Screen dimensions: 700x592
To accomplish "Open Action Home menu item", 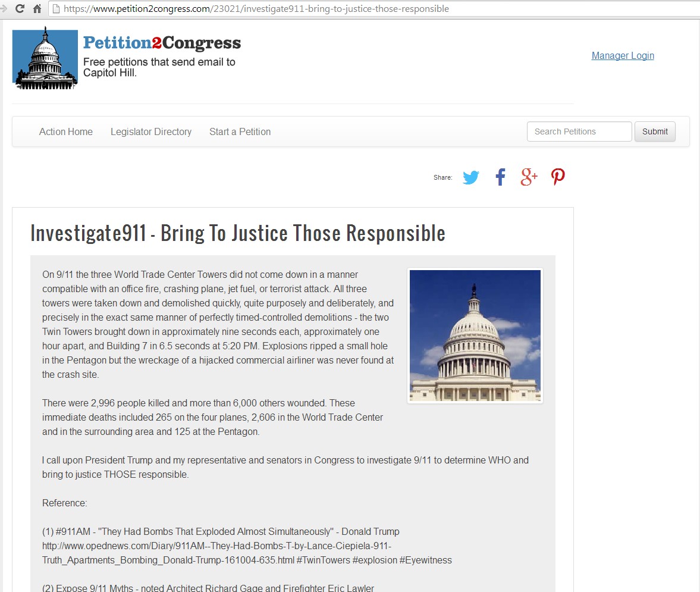I will click(65, 131).
